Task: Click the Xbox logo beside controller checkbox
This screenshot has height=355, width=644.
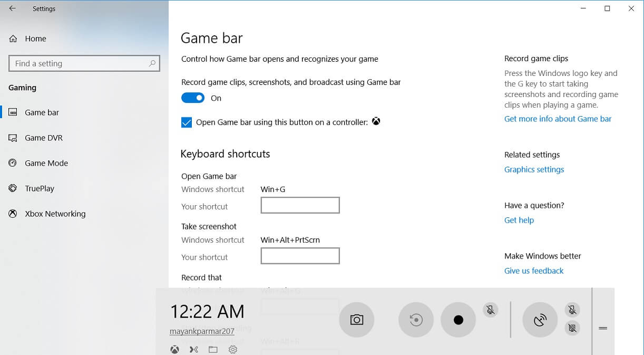Action: [x=376, y=121]
